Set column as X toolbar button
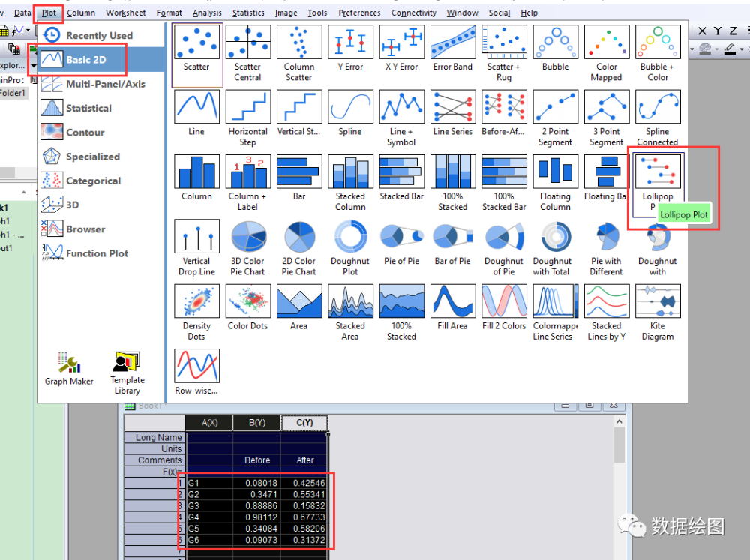Image resolution: width=750 pixels, height=560 pixels. tap(702, 31)
